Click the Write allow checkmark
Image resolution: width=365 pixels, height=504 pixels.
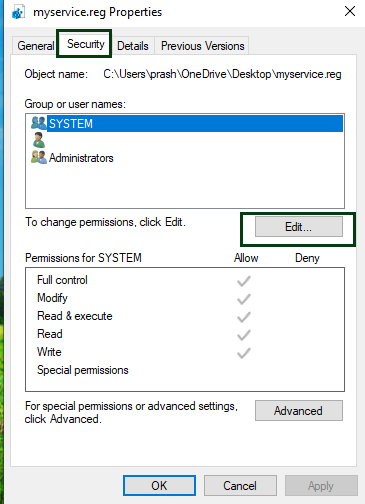(244, 353)
